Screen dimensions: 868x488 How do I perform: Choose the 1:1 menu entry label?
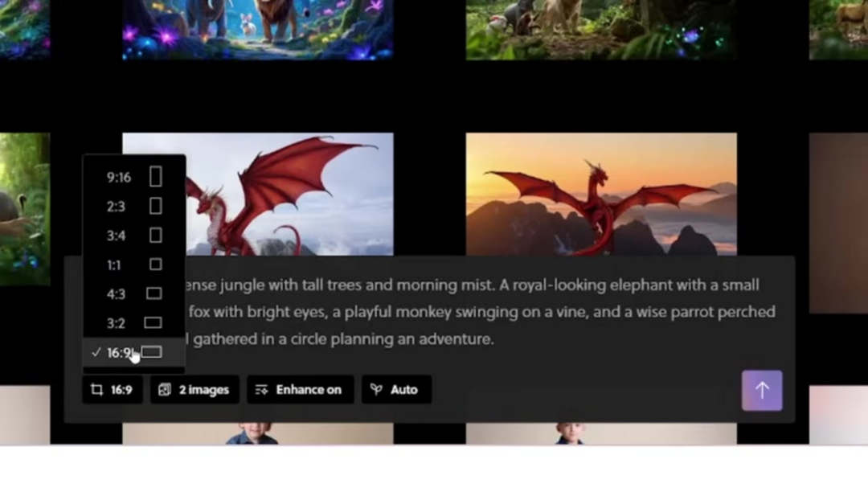(116, 265)
